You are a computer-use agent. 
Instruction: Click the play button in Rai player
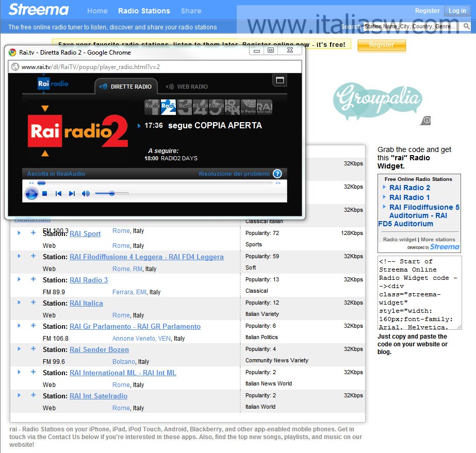coord(31,194)
